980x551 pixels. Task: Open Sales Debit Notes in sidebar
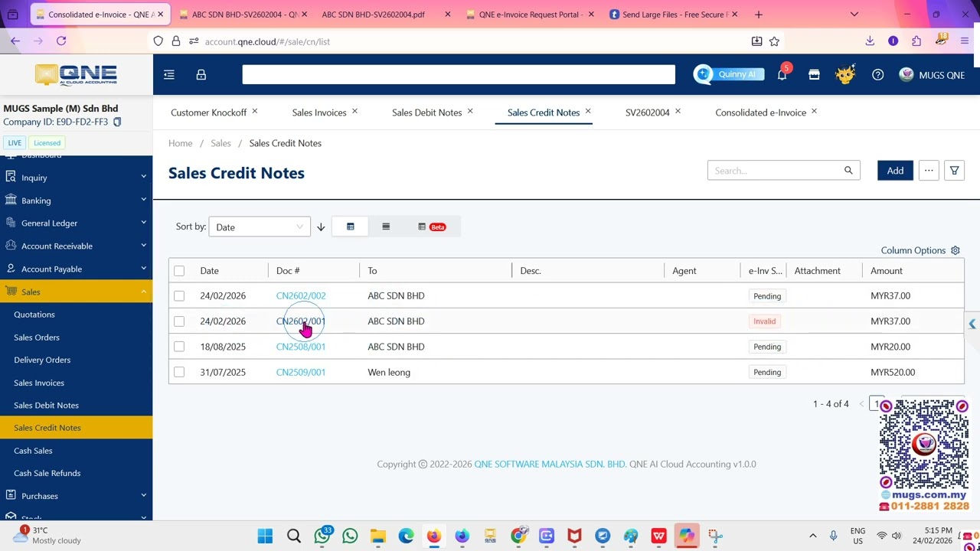(x=46, y=406)
